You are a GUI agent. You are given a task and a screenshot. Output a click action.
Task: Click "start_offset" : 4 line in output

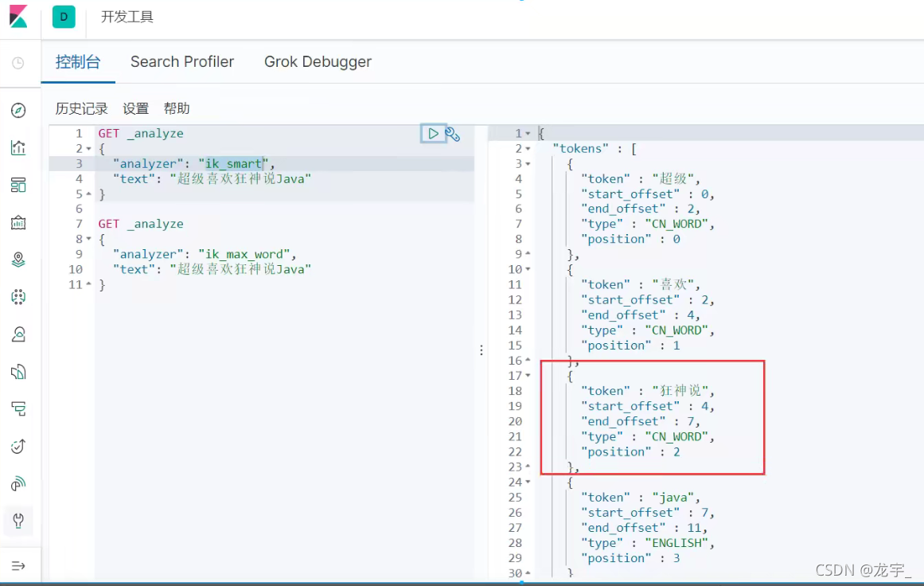point(648,406)
